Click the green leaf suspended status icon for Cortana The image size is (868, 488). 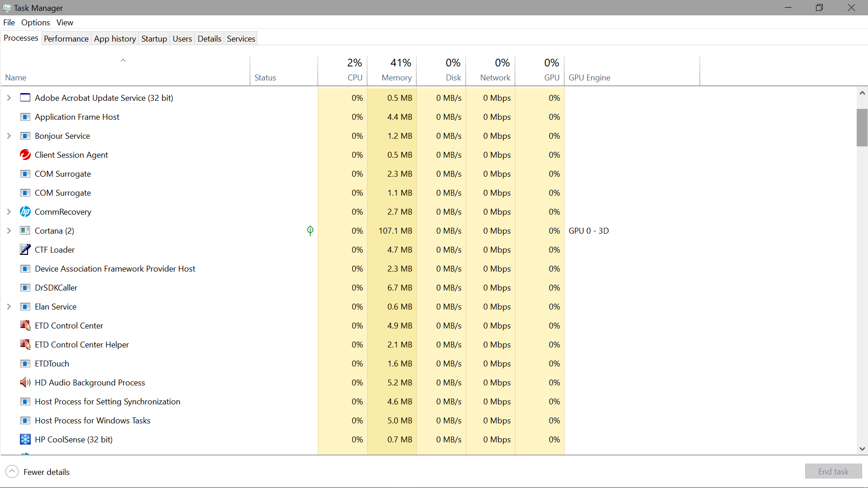[x=310, y=231]
